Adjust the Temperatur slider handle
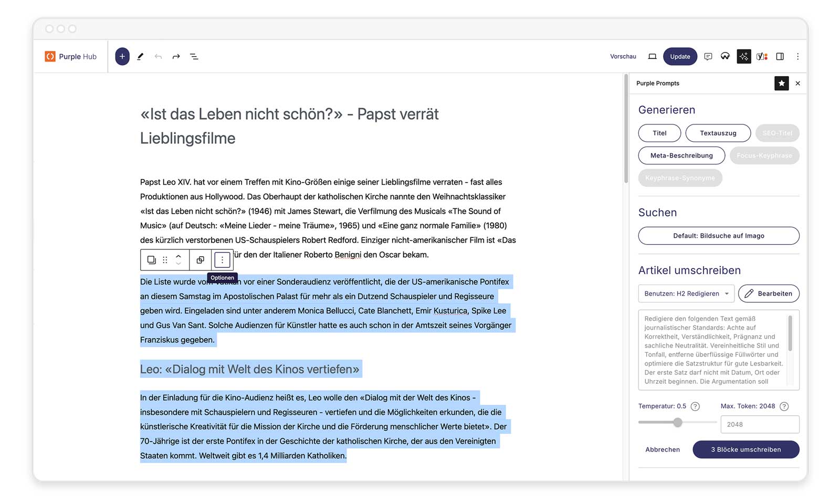840x504 pixels. pos(678,422)
